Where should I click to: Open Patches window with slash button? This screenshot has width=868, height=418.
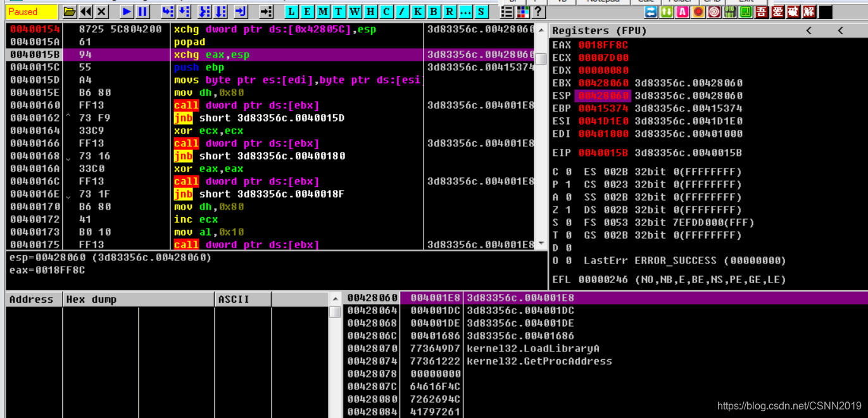402,11
